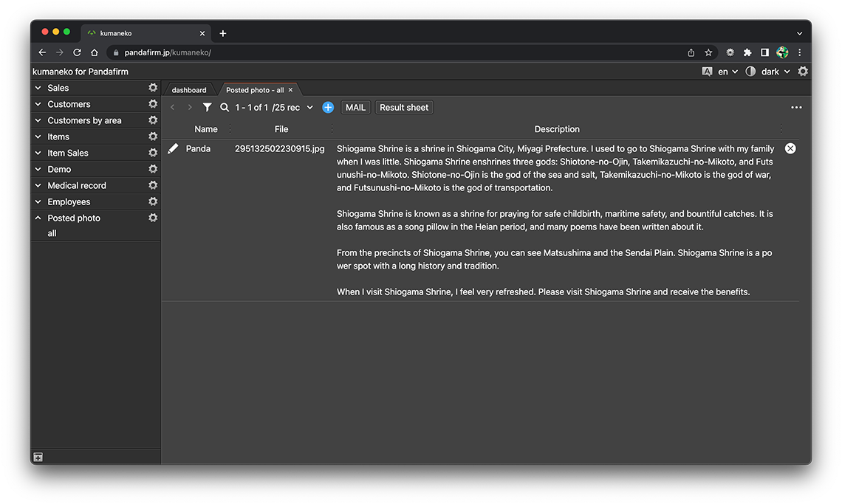Image resolution: width=842 pixels, height=504 pixels.
Task: Open the three-dots more options menu
Action: point(796,108)
